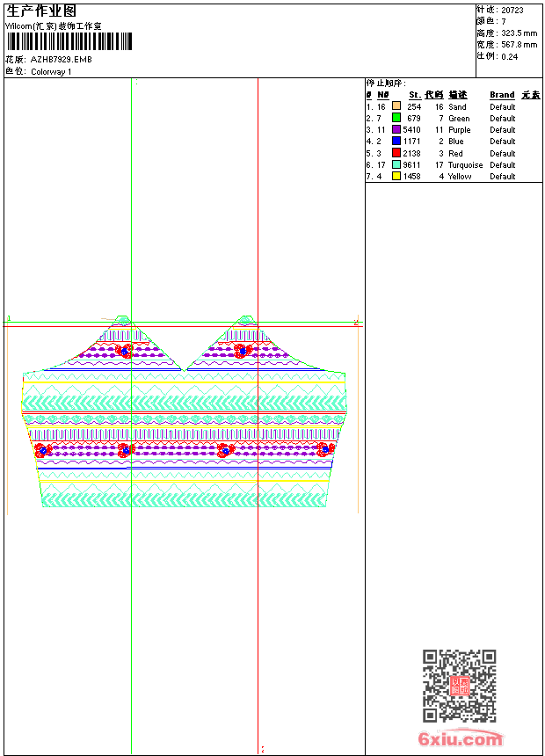Click the Purple color swatch
Screen dimensions: 545x756
396,129
